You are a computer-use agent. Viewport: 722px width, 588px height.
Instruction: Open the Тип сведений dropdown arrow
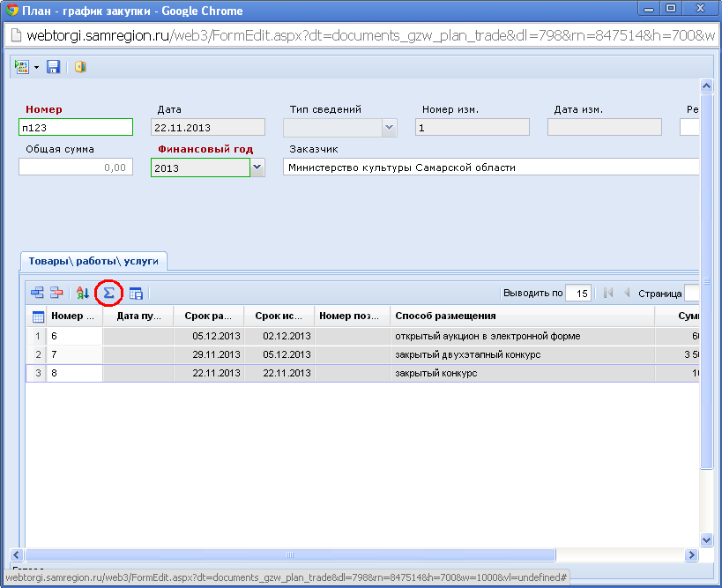click(389, 127)
